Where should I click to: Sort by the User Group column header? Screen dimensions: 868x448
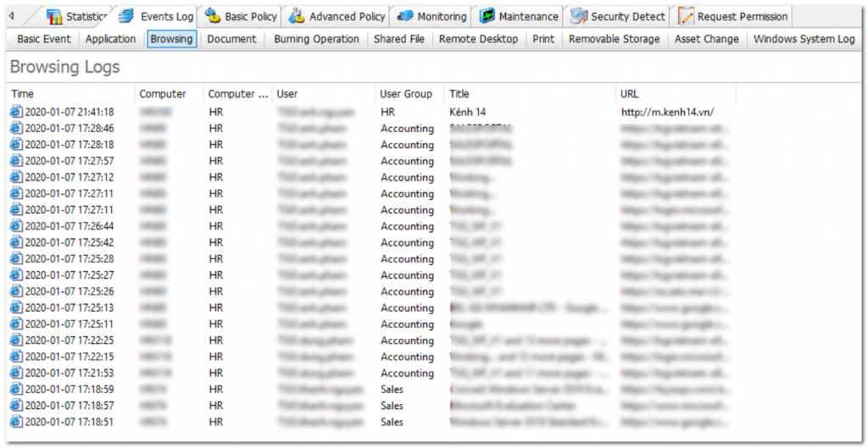pos(409,94)
